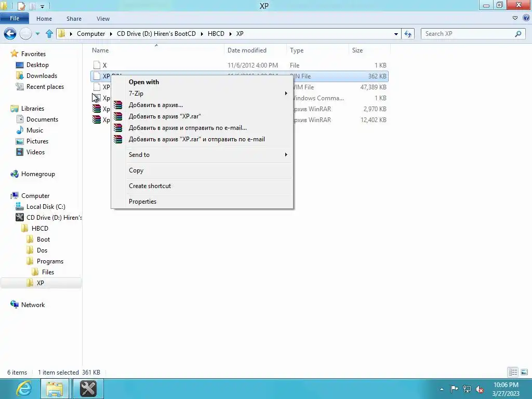Click the Videos library icon
Image resolution: width=532 pixels, height=399 pixels.
[x=20, y=152]
